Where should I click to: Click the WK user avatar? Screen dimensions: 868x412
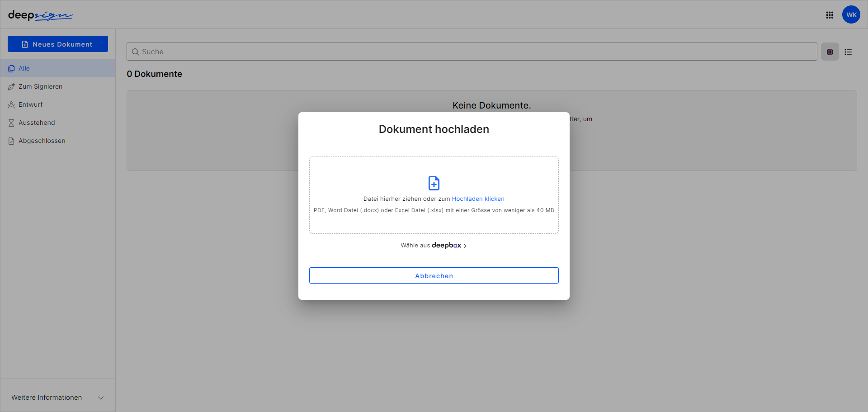point(851,14)
